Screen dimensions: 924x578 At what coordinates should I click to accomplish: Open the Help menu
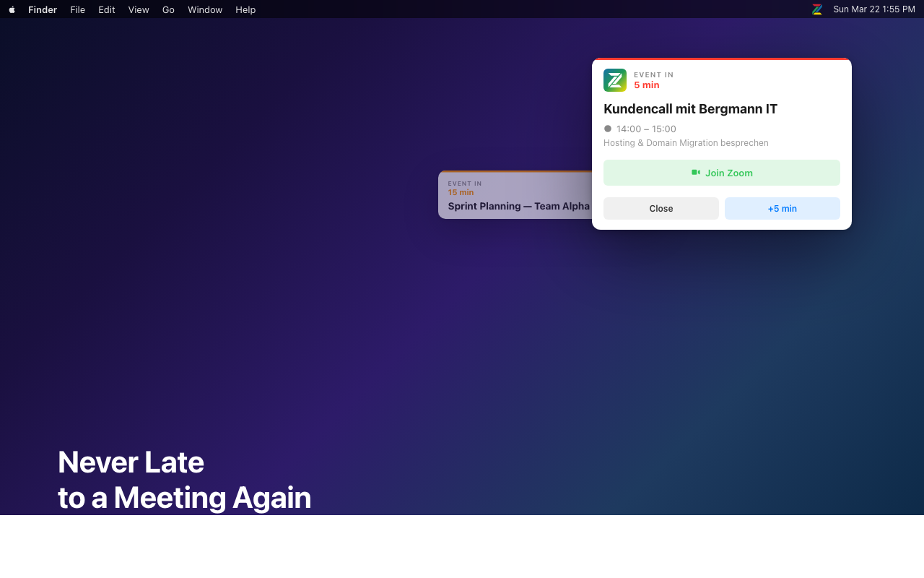pos(245,9)
